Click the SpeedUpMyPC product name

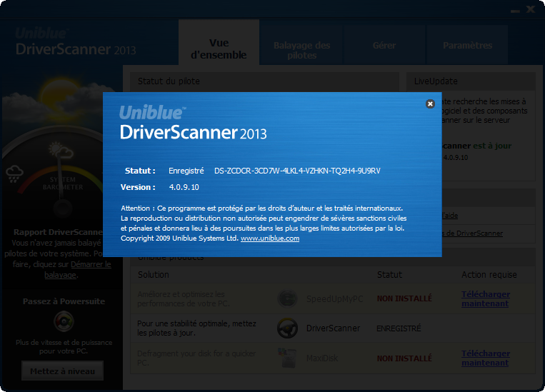(x=334, y=299)
